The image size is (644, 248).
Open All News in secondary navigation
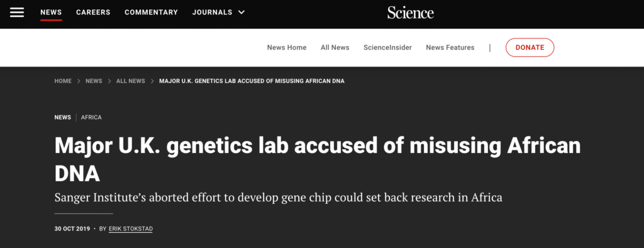pos(335,47)
